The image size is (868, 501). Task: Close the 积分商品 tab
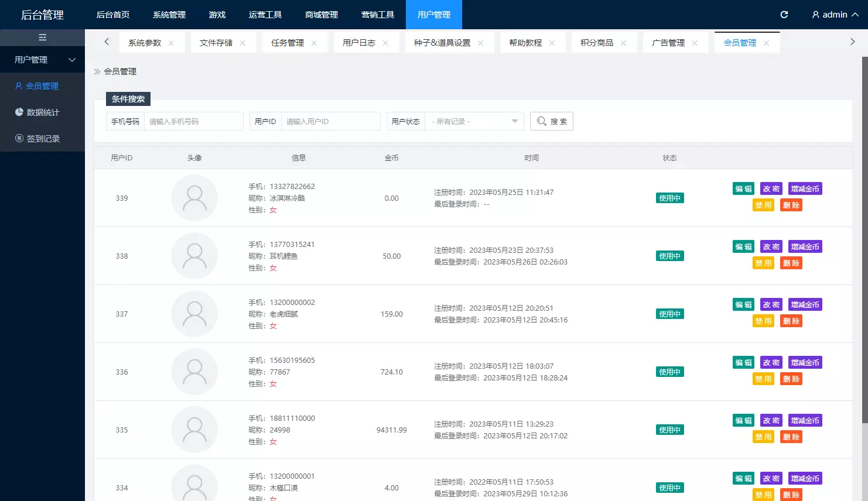[623, 43]
